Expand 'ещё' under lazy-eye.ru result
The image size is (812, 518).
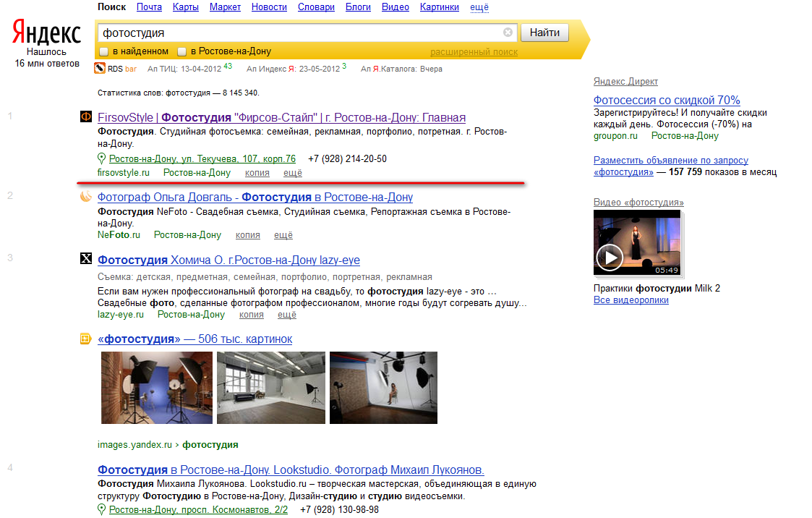click(287, 315)
